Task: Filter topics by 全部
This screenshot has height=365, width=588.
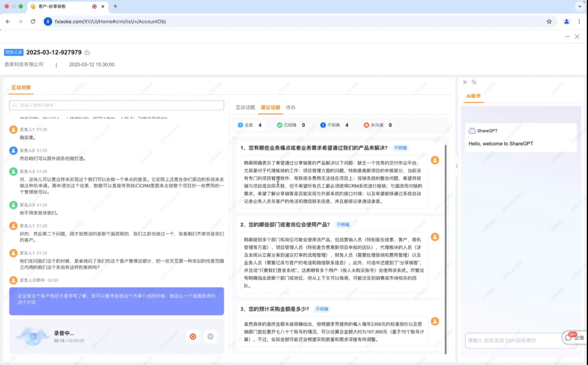Action: pyautogui.click(x=249, y=125)
